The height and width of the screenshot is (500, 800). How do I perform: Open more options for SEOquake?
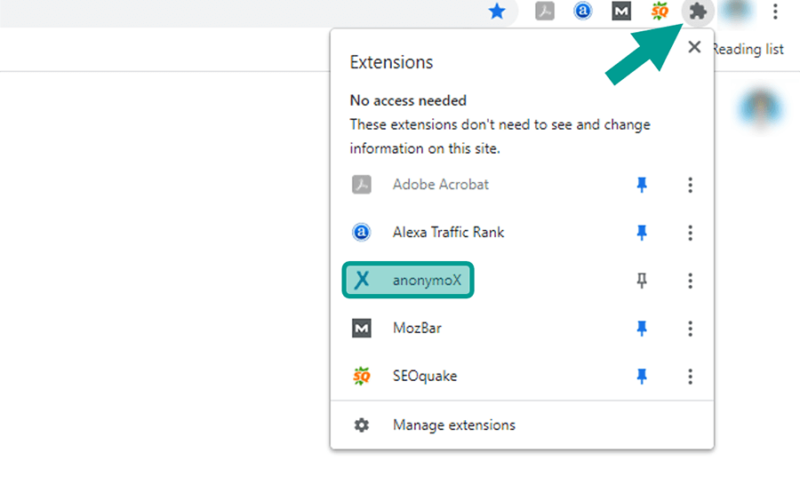690,376
